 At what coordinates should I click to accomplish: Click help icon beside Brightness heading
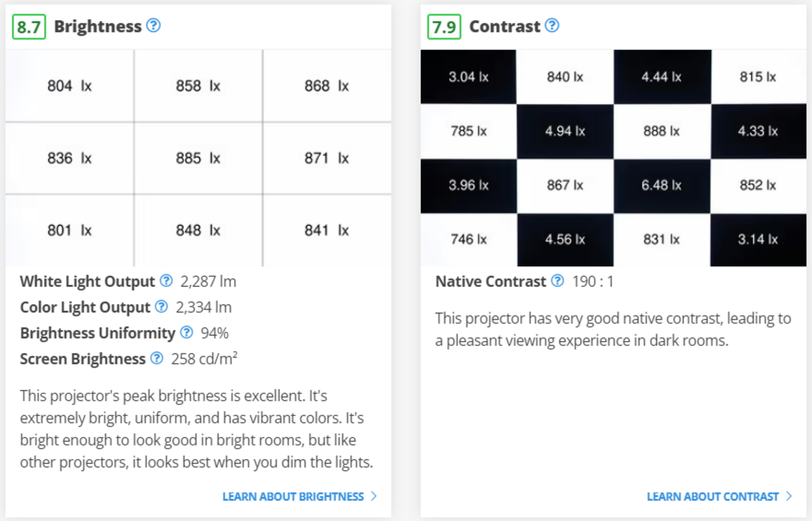coord(153,26)
